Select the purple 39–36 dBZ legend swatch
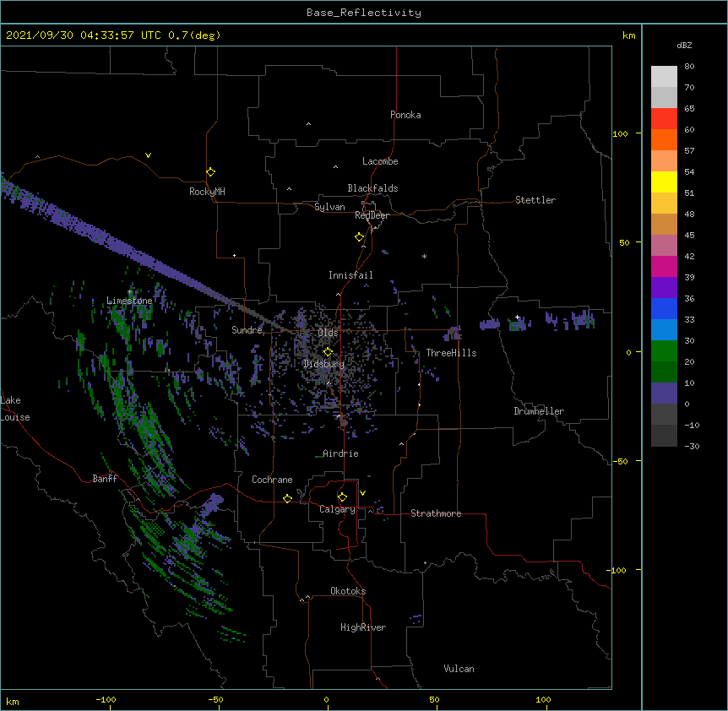 (664, 287)
